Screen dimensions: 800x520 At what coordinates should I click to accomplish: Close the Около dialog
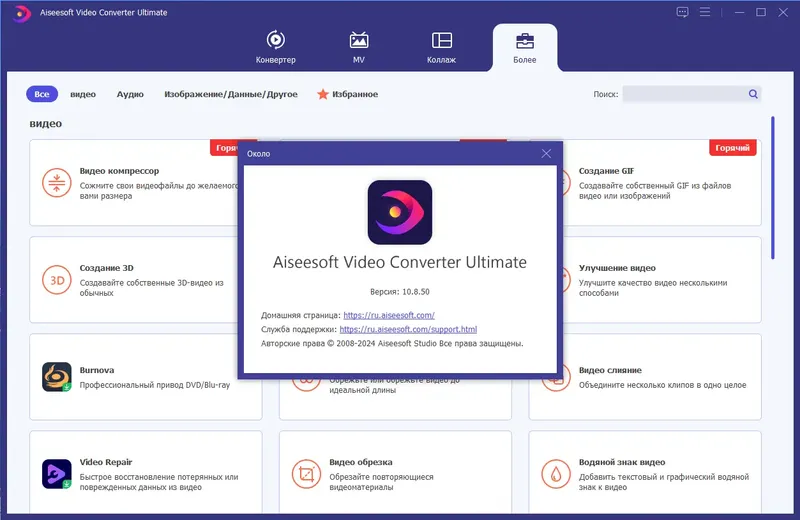tap(546, 154)
